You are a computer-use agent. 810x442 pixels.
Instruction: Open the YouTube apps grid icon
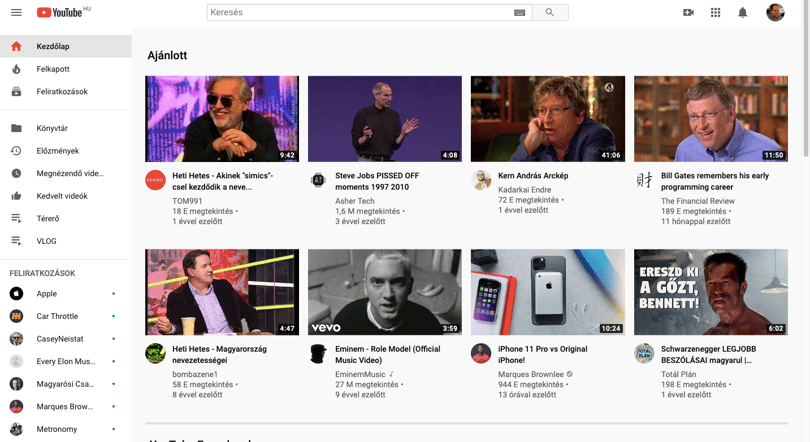coord(715,12)
